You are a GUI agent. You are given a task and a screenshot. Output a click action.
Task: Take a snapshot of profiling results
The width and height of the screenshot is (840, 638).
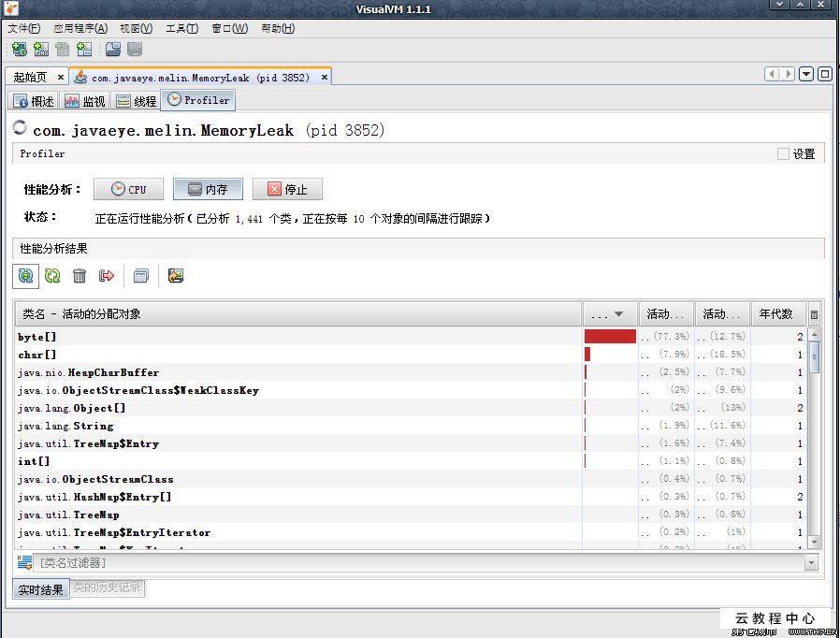coord(139,275)
